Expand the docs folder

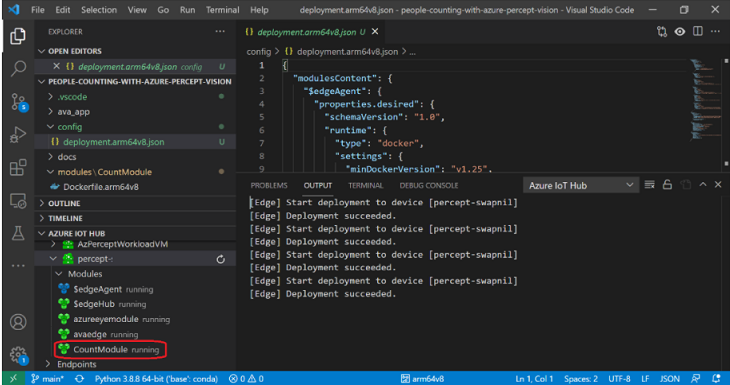[51, 157]
